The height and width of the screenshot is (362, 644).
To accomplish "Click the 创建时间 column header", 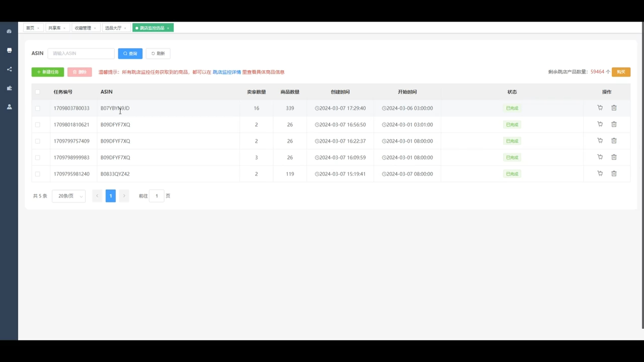I will [x=340, y=92].
